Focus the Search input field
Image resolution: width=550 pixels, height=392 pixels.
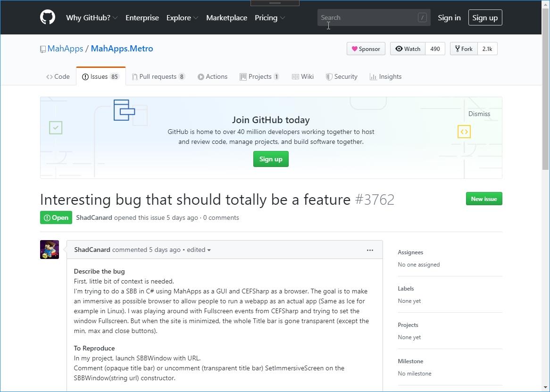374,17
